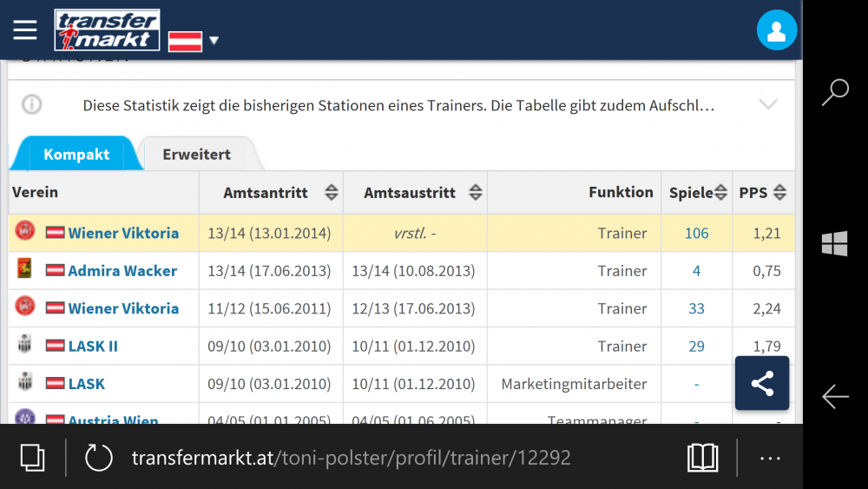Open Wiener Viktoria link in 15.06.2011 row
This screenshot has height=489, width=868.
point(123,308)
